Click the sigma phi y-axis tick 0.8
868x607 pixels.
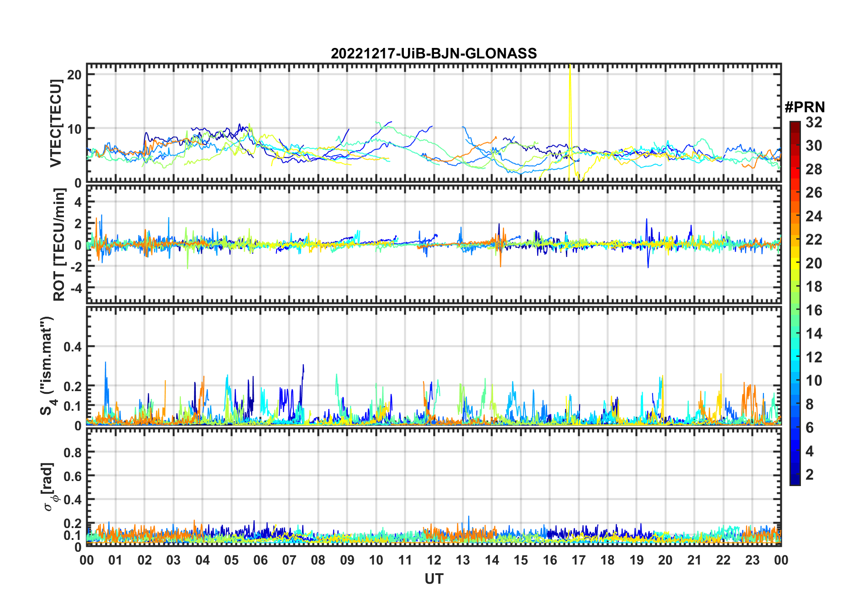click(73, 452)
